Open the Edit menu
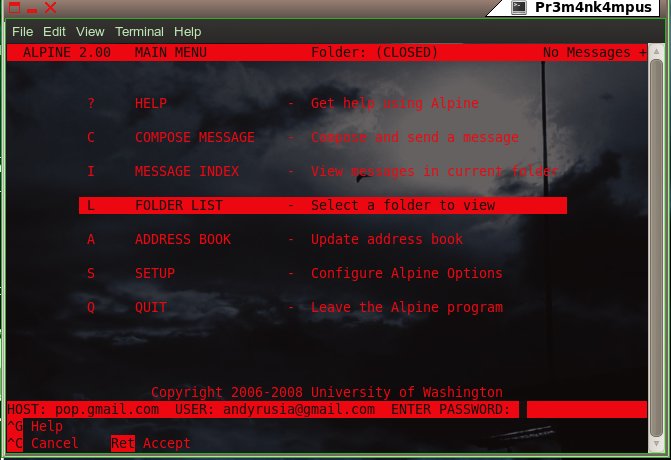Viewport: 671px width, 460px height. click(54, 32)
